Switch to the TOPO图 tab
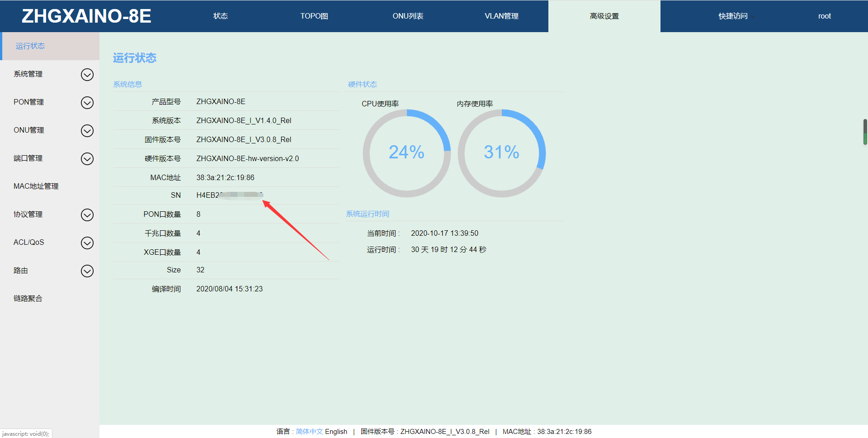 tap(314, 16)
